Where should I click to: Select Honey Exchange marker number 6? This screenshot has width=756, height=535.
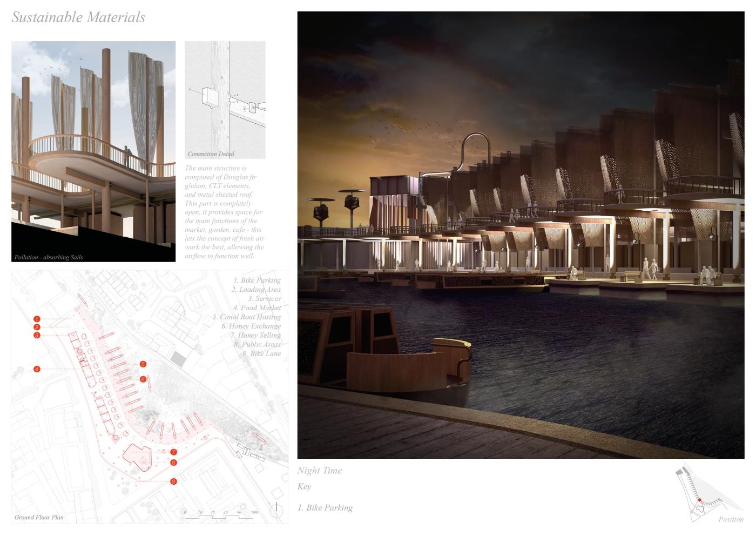pyautogui.click(x=143, y=379)
